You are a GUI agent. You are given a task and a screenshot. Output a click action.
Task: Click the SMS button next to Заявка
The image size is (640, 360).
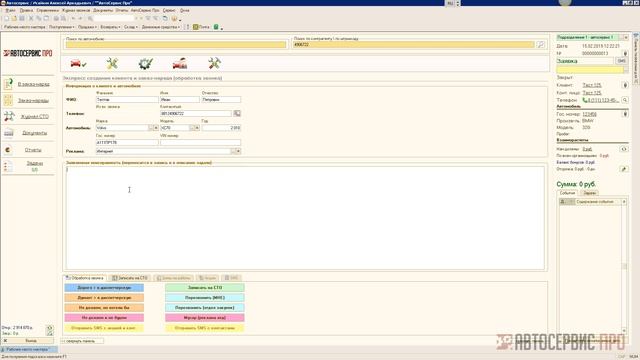[622, 61]
